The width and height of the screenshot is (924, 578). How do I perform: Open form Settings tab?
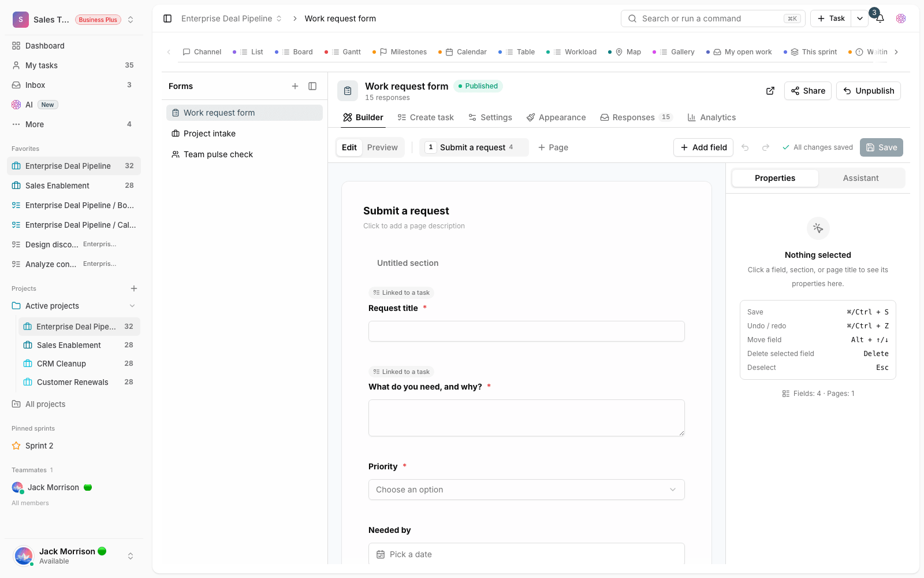[490, 117]
